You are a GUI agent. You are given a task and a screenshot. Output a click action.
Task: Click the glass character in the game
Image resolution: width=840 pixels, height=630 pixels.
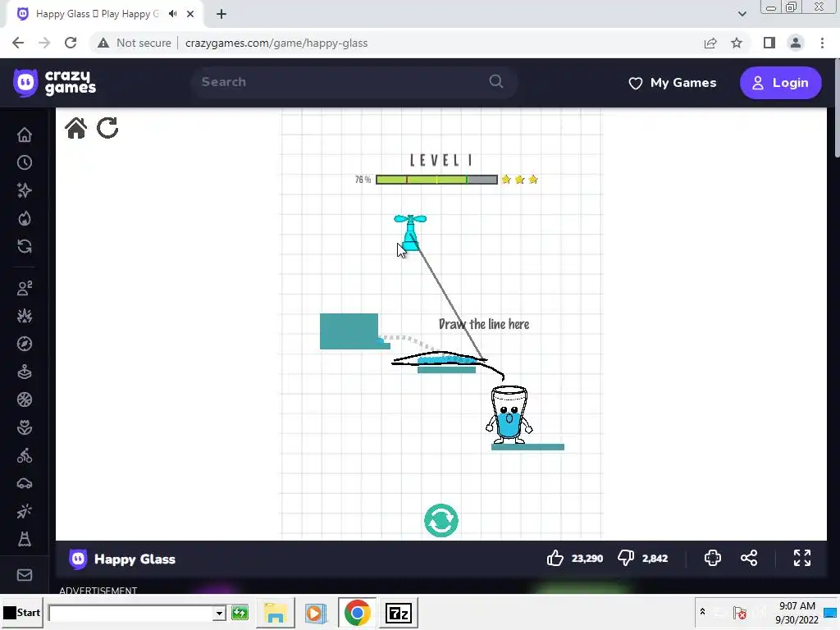(509, 414)
